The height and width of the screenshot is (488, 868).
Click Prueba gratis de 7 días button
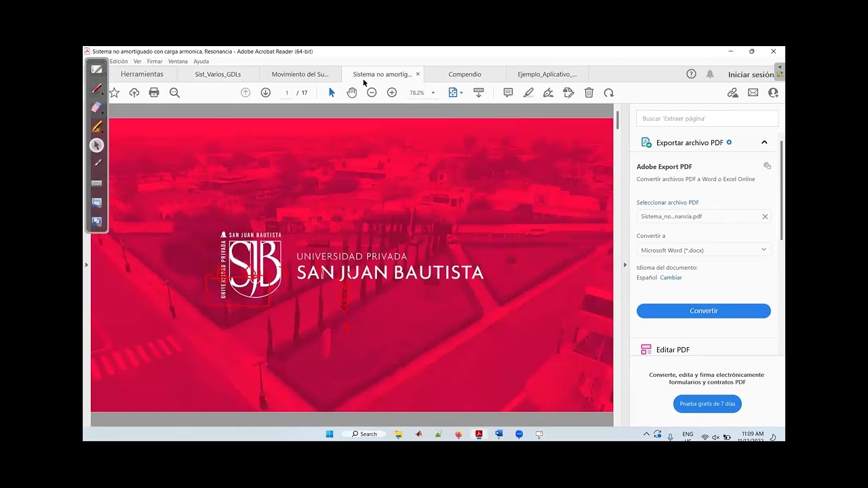[707, 404]
